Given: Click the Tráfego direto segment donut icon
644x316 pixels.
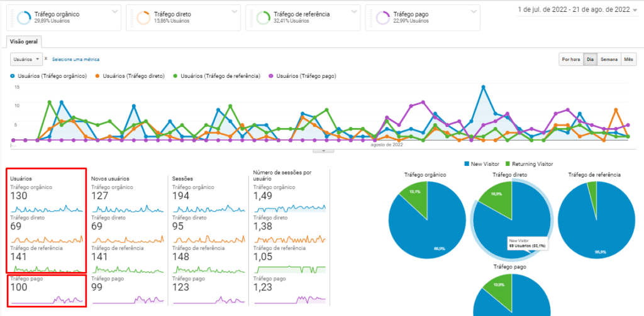Looking at the screenshot, I should (x=143, y=18).
